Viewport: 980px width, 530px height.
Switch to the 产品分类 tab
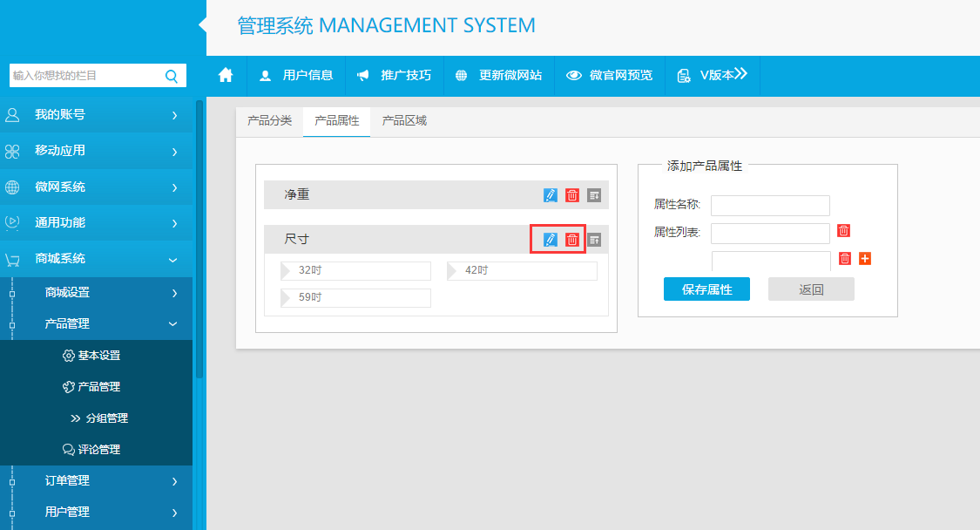[x=269, y=121]
